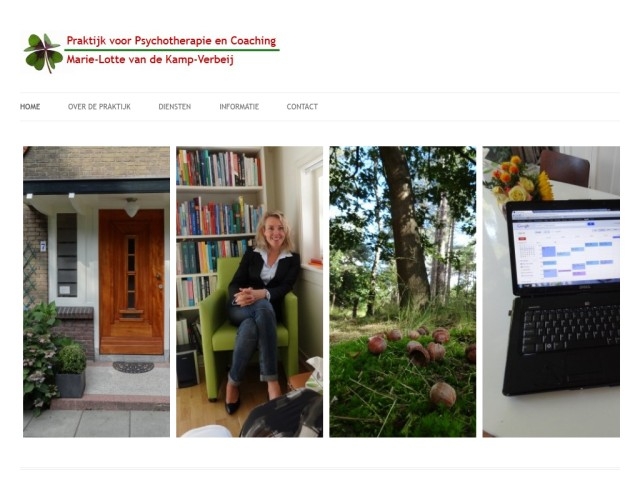Viewport: 640px width, 480px height.
Task: Click the laptop screen showing calendar
Action: click(x=567, y=249)
